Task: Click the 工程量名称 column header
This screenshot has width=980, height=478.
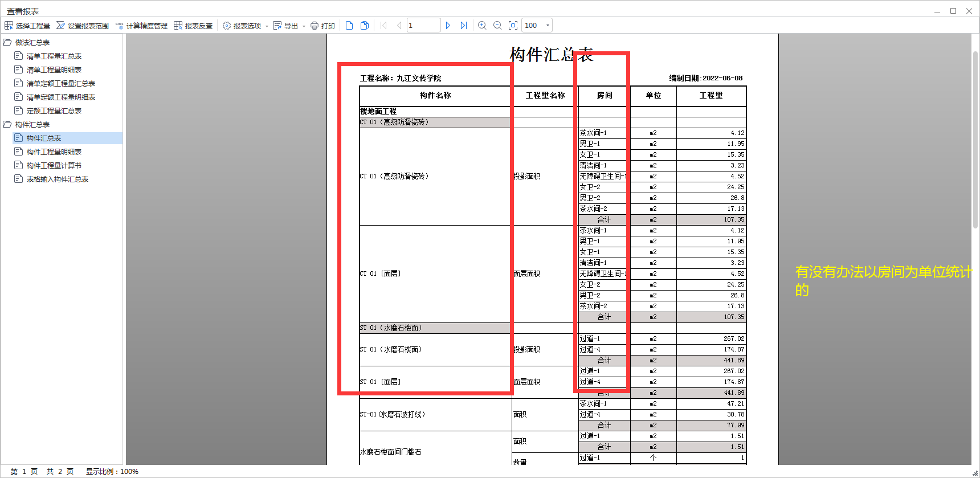Action: click(x=545, y=96)
